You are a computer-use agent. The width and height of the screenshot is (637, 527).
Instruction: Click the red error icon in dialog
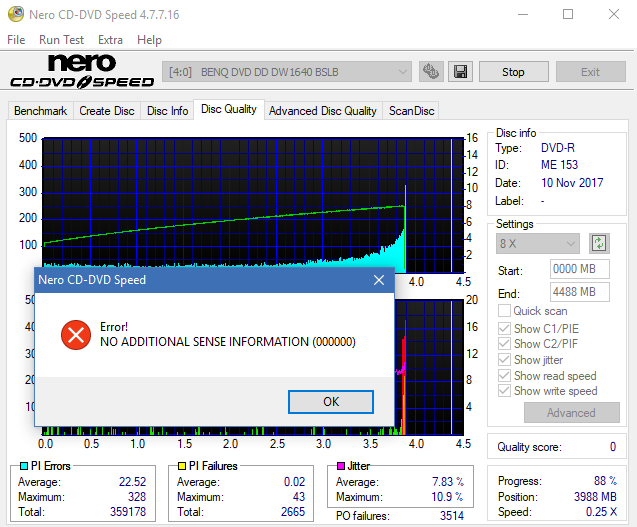(x=76, y=335)
